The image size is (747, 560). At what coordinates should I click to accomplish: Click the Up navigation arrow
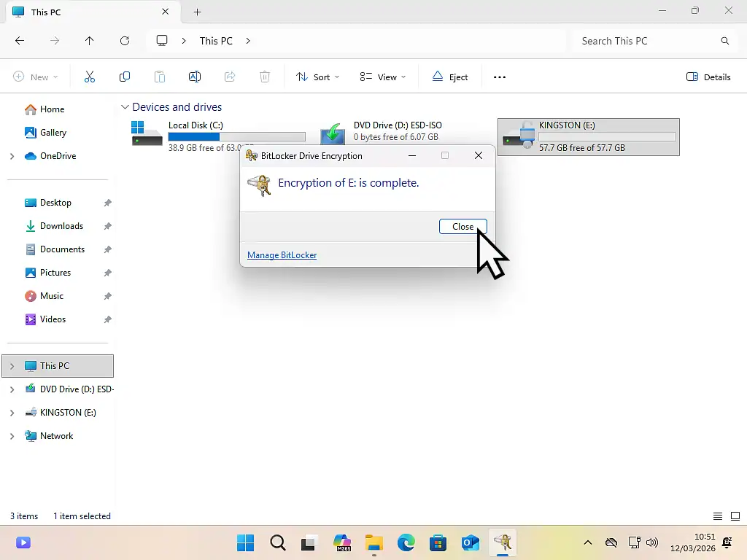pos(90,41)
